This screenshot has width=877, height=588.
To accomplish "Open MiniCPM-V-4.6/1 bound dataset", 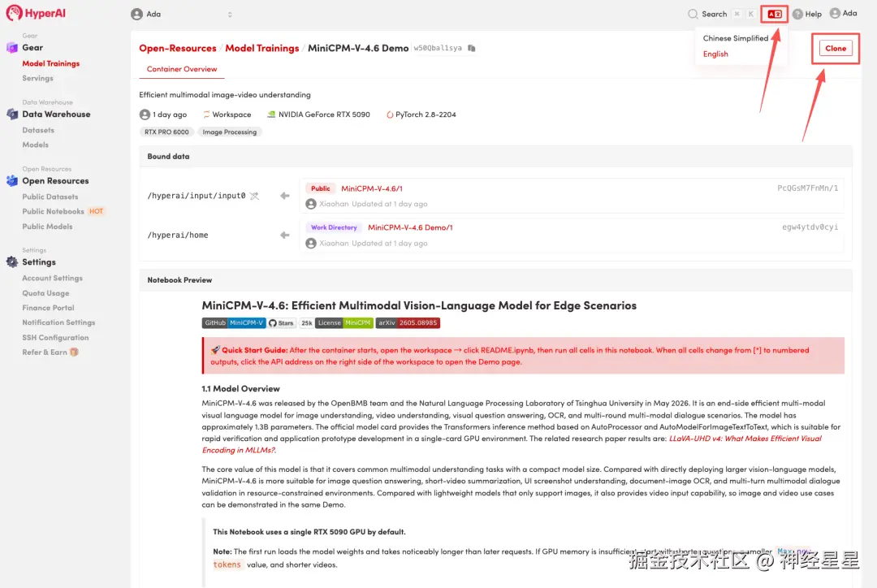I will point(371,188).
